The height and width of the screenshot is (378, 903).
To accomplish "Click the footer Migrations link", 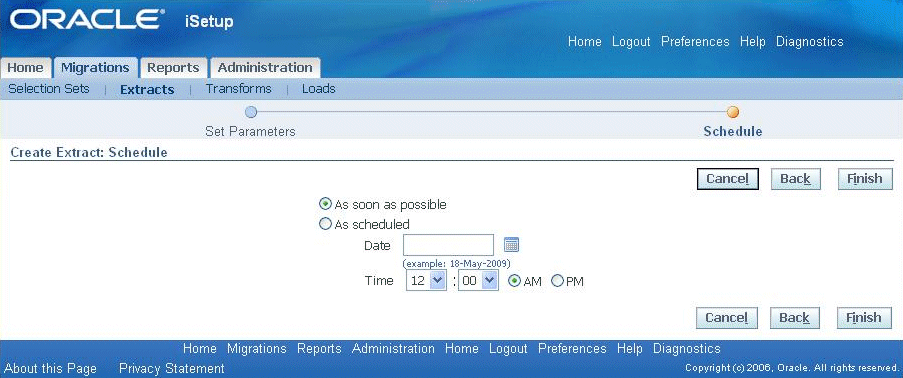I will pos(257,349).
